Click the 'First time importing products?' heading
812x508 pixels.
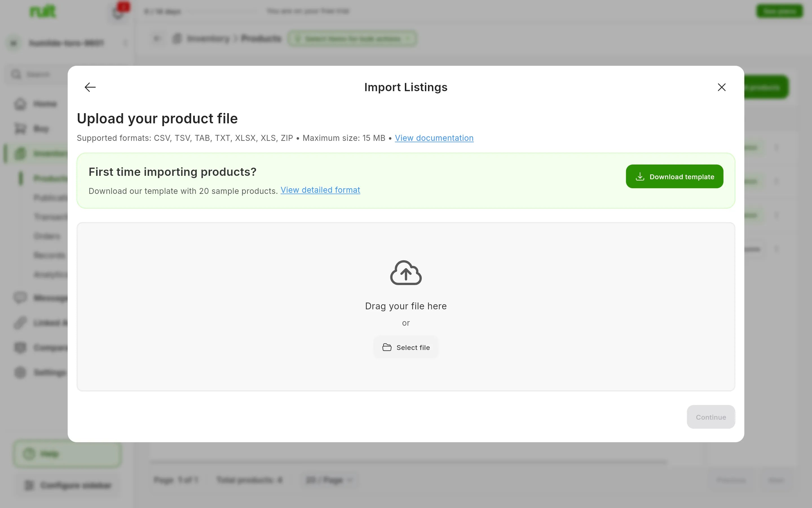click(173, 172)
